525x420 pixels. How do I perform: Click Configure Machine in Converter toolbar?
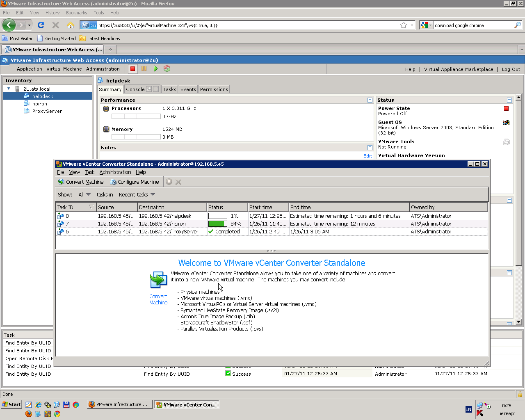point(135,182)
